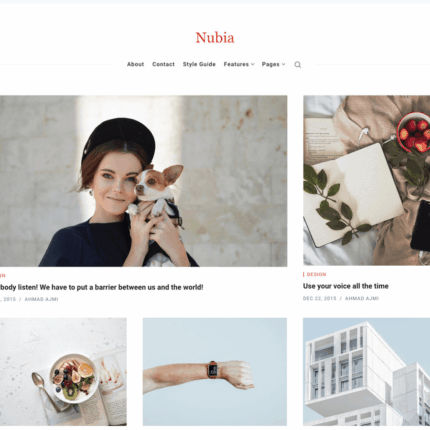Open the search magnifier icon

[298, 65]
